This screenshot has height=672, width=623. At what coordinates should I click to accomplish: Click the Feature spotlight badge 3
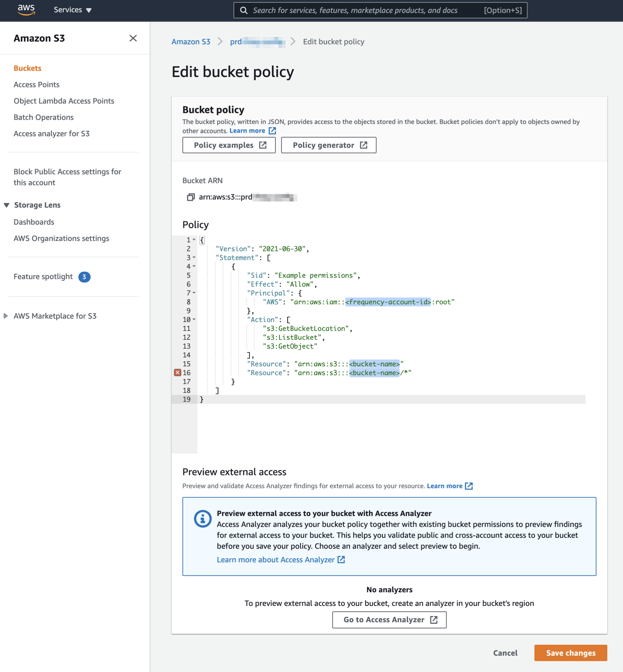point(84,277)
